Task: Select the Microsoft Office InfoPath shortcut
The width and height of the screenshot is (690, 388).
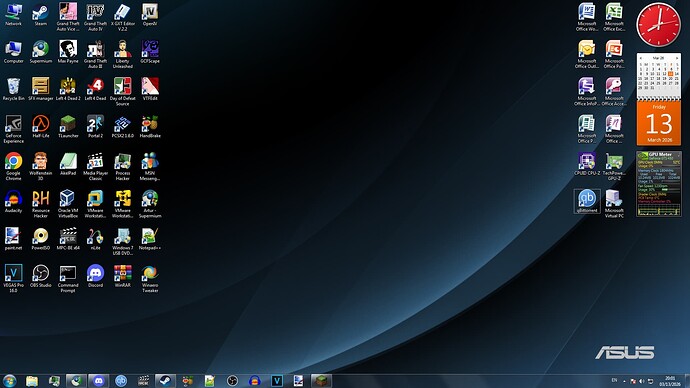Action: pyautogui.click(x=587, y=92)
